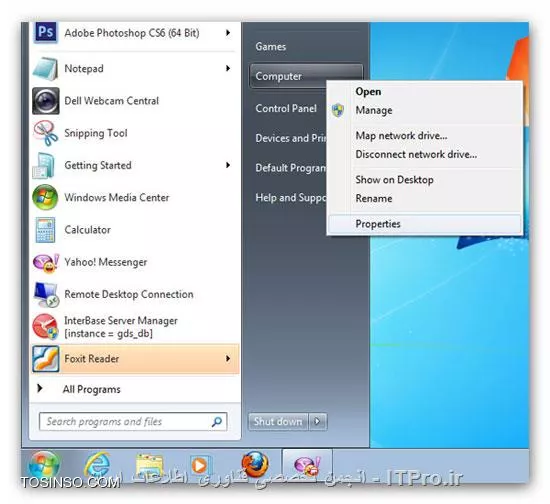Click the Search programs and files box
The width and height of the screenshot is (550, 504).
coord(133,421)
